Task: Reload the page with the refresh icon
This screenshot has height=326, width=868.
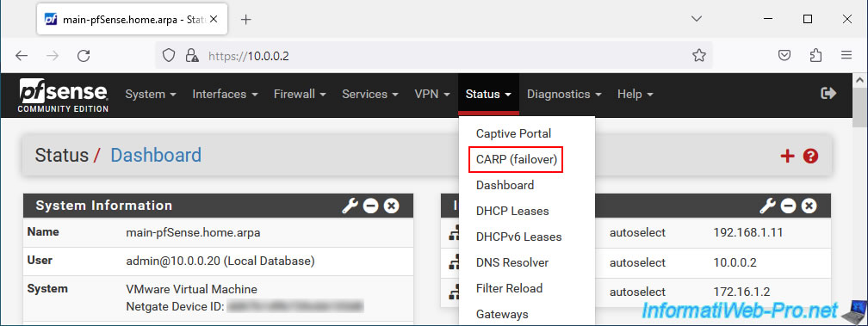Action: click(84, 55)
